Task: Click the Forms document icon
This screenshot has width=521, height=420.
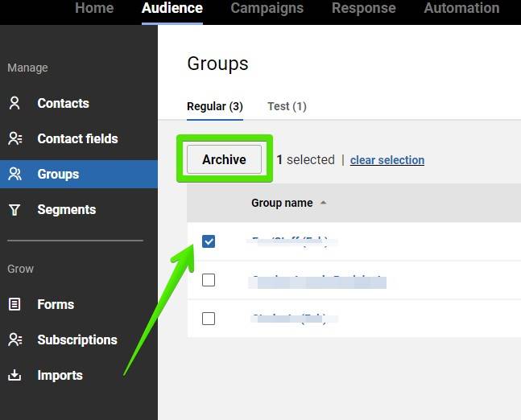Action: 14,304
